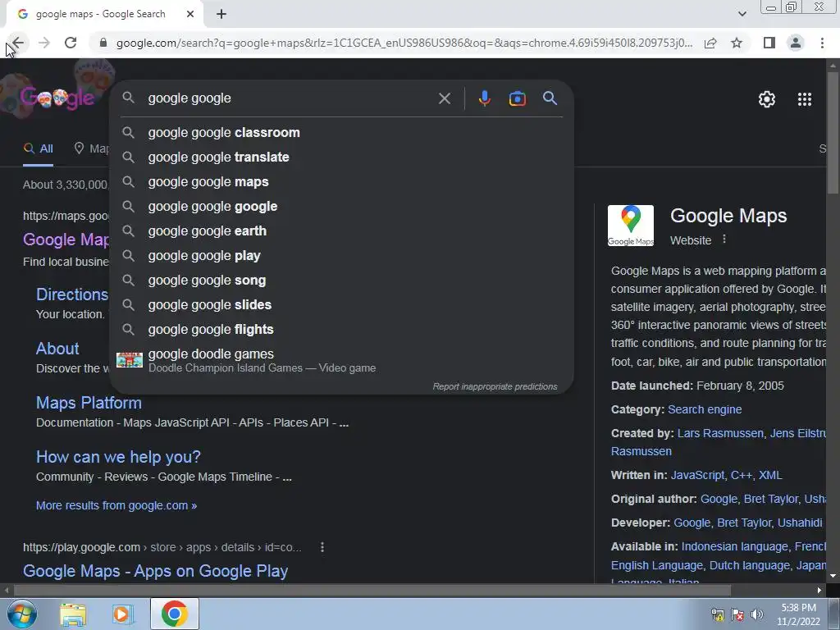Viewport: 840px width, 630px height.
Task: Open 'How can we help you?' link
Action: pos(118,457)
